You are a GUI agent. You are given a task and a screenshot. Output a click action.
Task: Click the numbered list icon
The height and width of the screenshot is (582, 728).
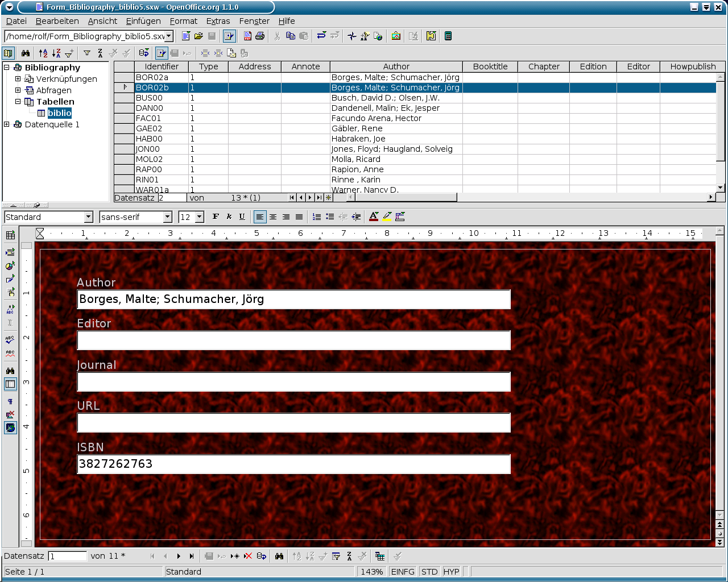(317, 217)
